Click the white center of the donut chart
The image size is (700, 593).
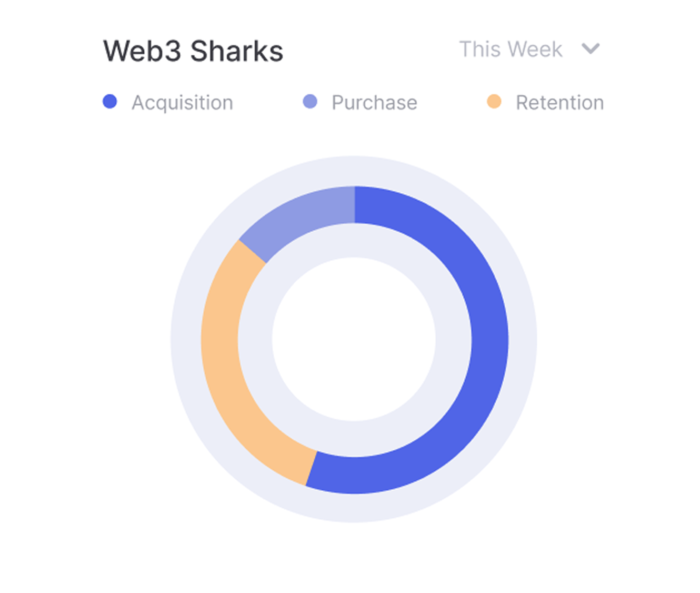pyautogui.click(x=354, y=340)
